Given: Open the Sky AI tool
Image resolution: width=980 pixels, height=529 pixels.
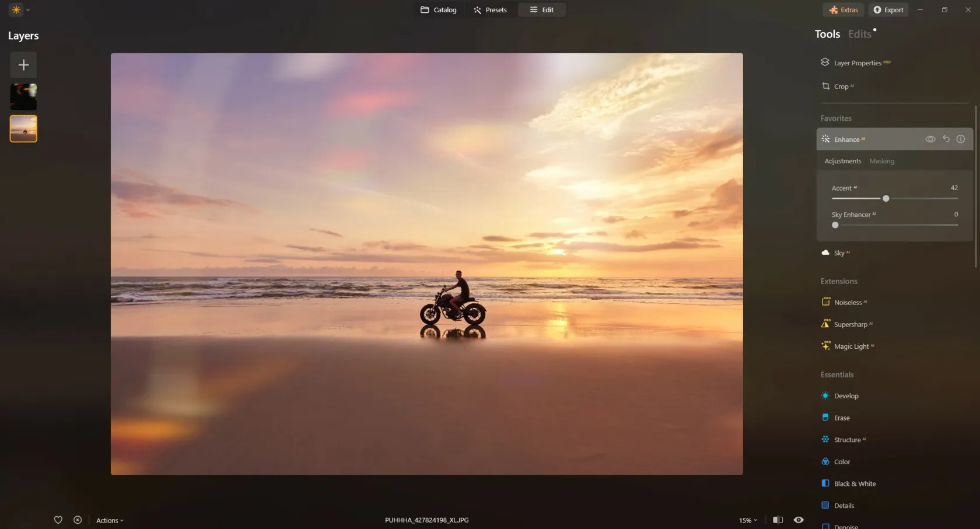Looking at the screenshot, I should tap(839, 253).
